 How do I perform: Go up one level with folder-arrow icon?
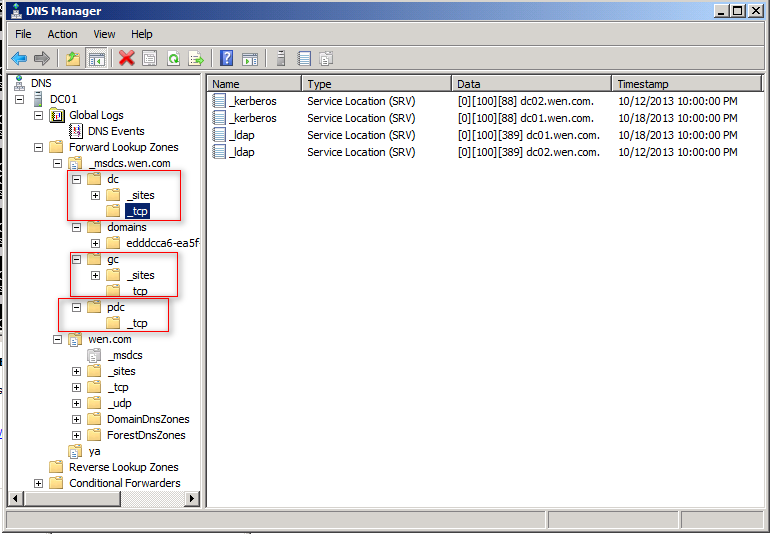coord(73,58)
